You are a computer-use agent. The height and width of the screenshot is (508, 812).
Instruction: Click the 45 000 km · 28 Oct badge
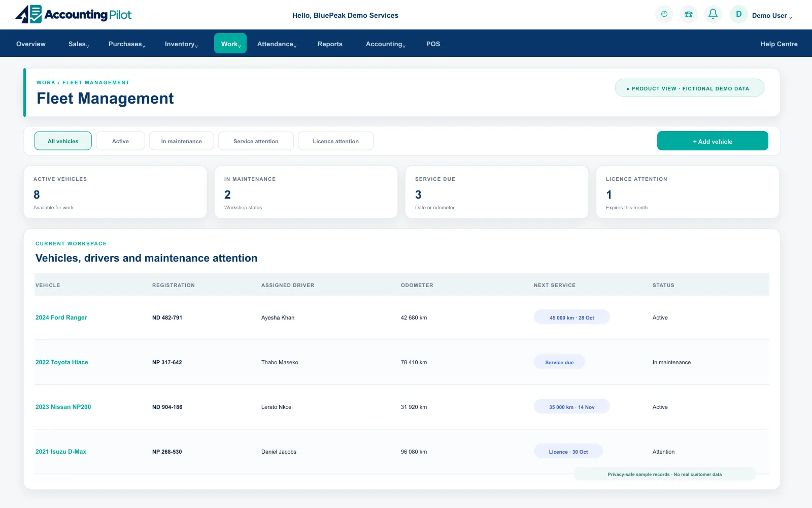(572, 317)
